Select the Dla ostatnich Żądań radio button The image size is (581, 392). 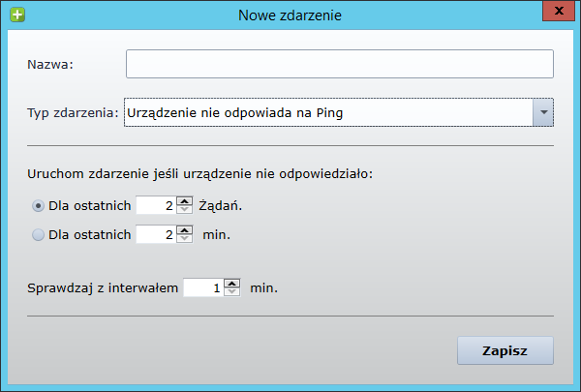[39, 205]
